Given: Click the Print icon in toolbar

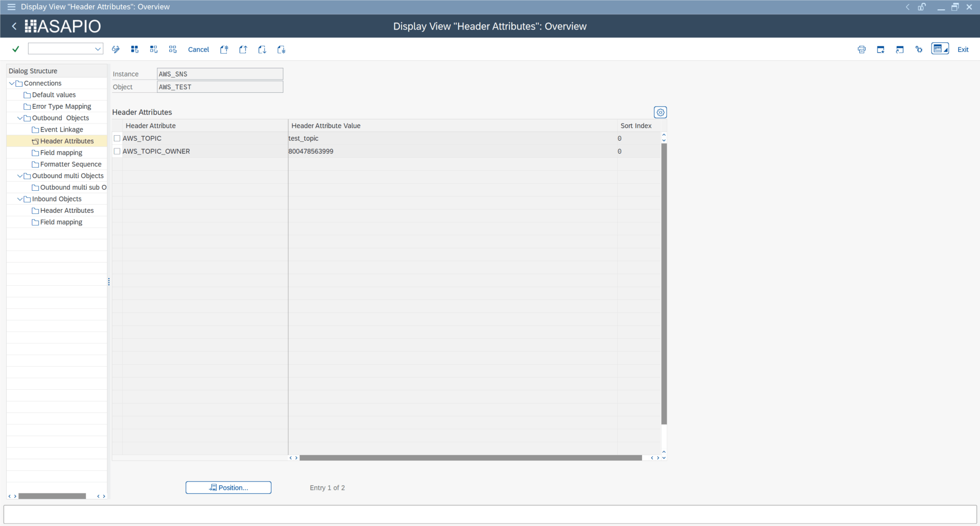Looking at the screenshot, I should (x=862, y=49).
